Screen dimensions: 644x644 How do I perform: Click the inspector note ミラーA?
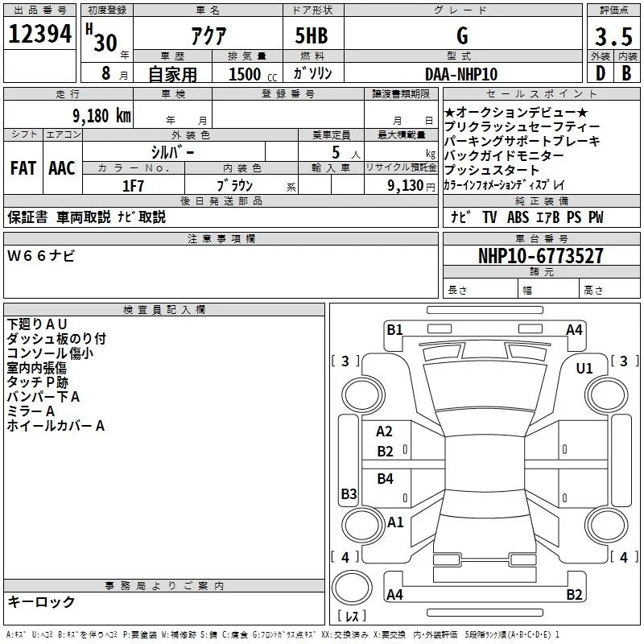pos(31,411)
